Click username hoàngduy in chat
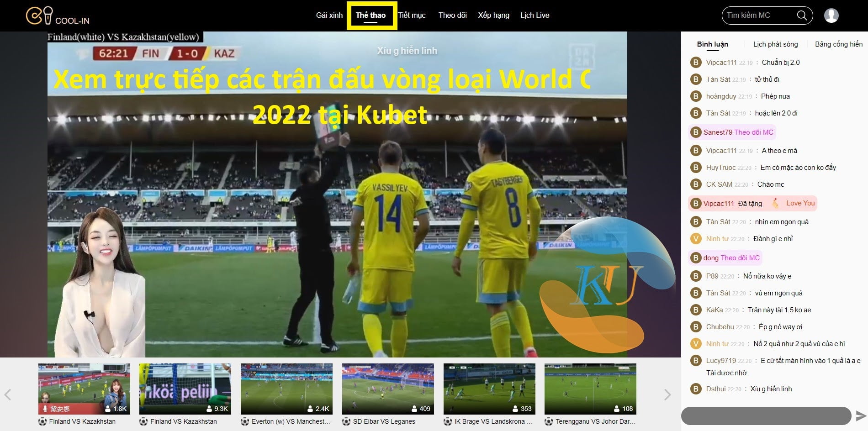Screen dimensions: 868x431 pyautogui.click(x=721, y=96)
